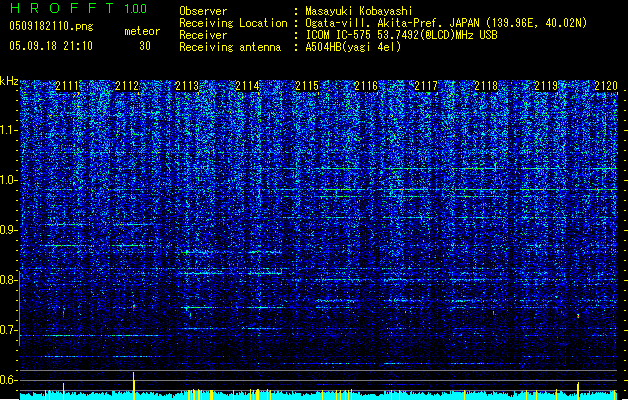Select the meteor count value 30
This screenshot has width=629, height=400.
[145, 46]
